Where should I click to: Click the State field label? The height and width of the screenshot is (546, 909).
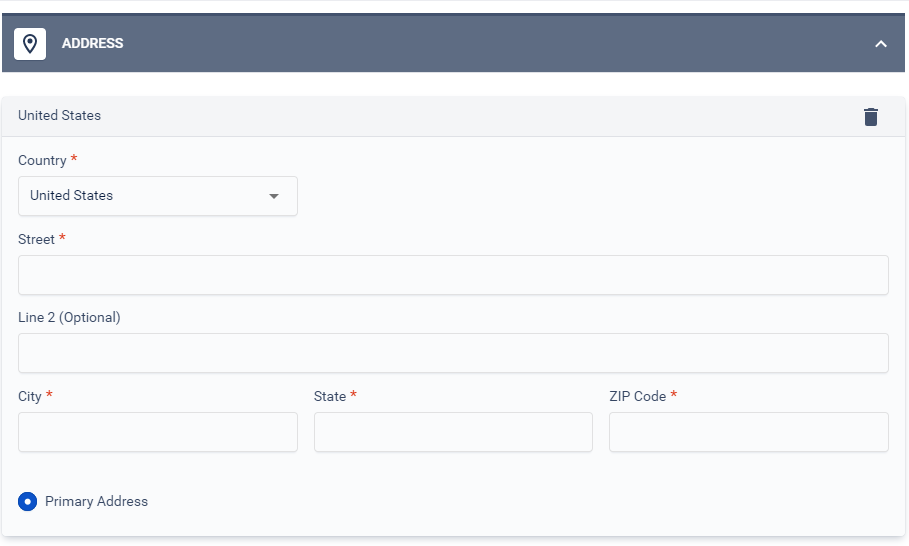330,396
